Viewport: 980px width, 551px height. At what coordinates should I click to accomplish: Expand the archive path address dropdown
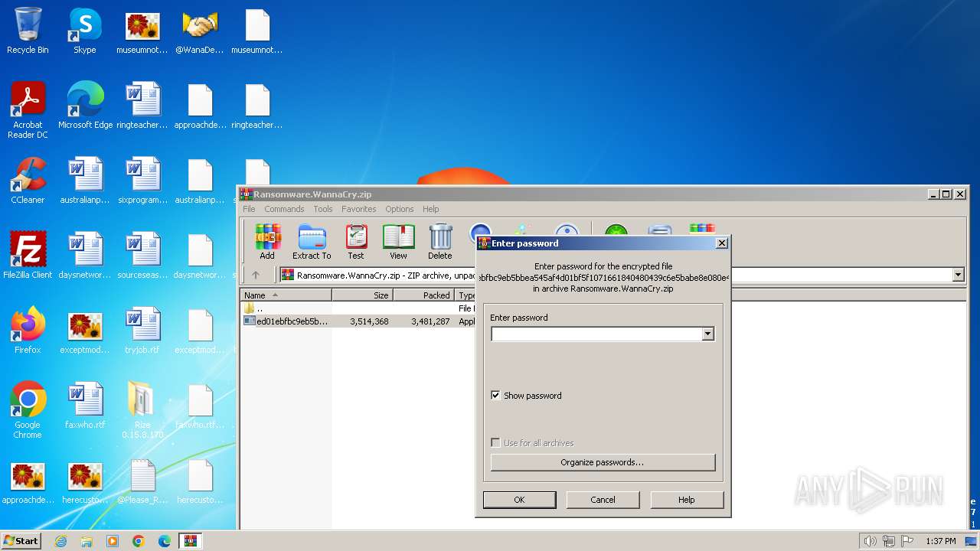[x=958, y=275]
